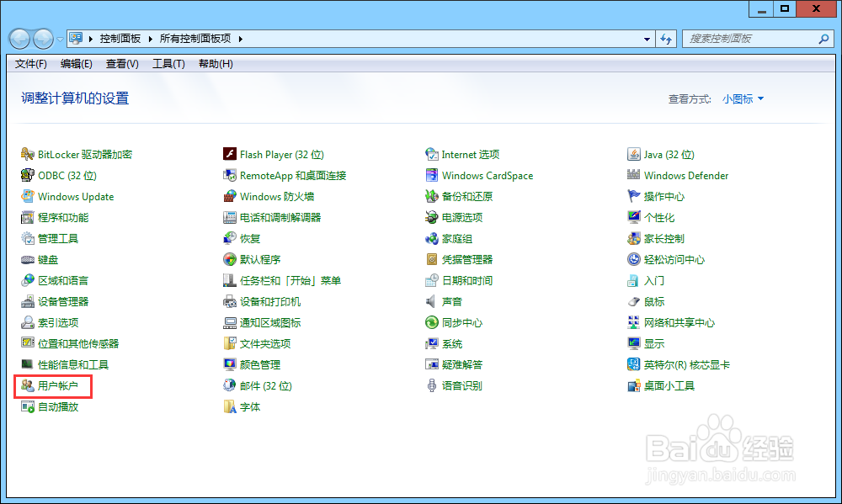Click the 电源选项 power icon
This screenshot has height=504, width=842.
pos(432,217)
